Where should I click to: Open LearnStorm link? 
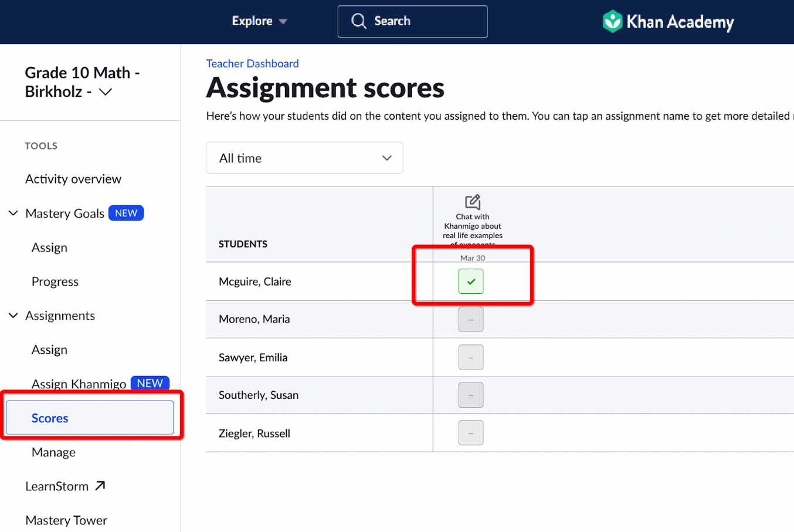[57, 486]
